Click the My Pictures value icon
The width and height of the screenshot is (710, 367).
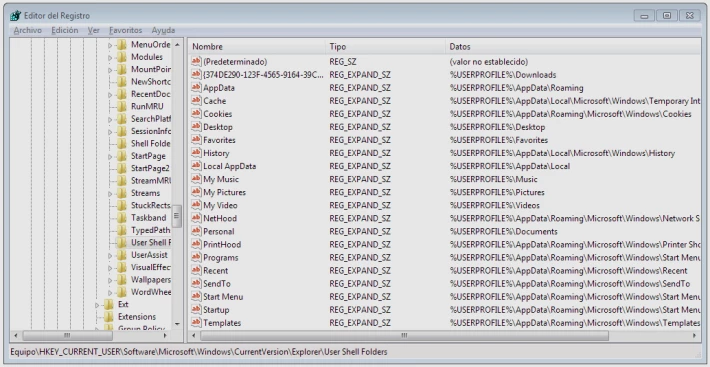pos(196,192)
